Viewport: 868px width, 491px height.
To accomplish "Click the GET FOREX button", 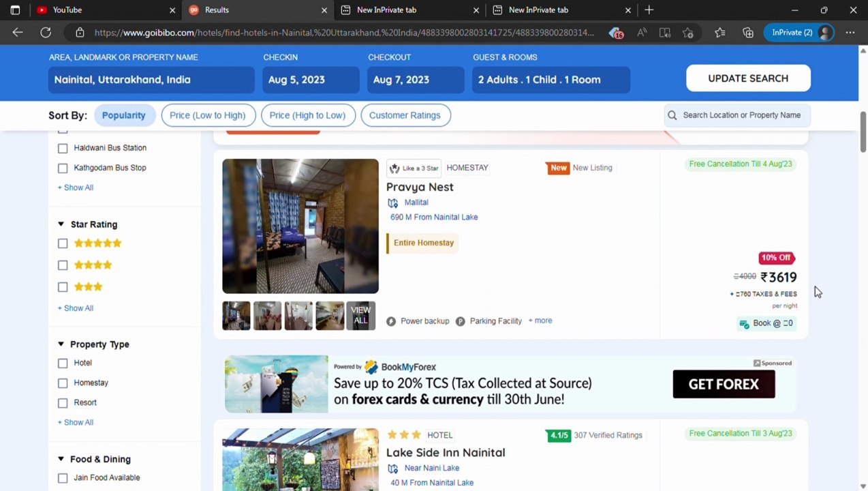I will coord(724,384).
